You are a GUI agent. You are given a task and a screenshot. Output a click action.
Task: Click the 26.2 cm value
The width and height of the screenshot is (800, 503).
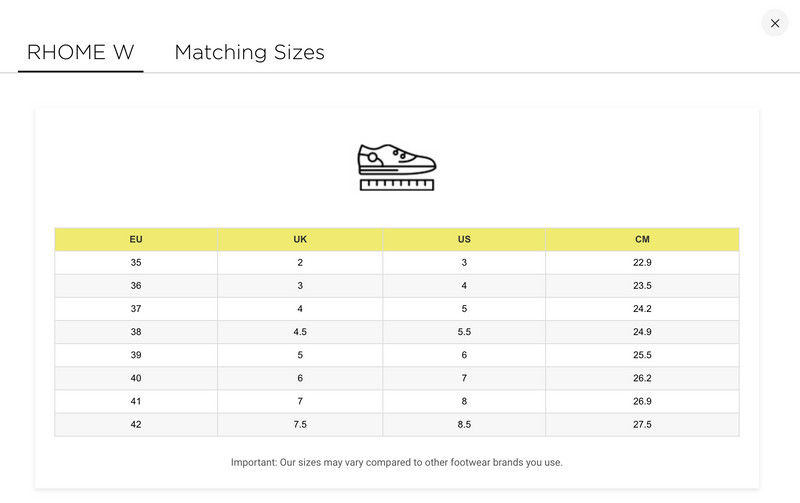click(642, 378)
